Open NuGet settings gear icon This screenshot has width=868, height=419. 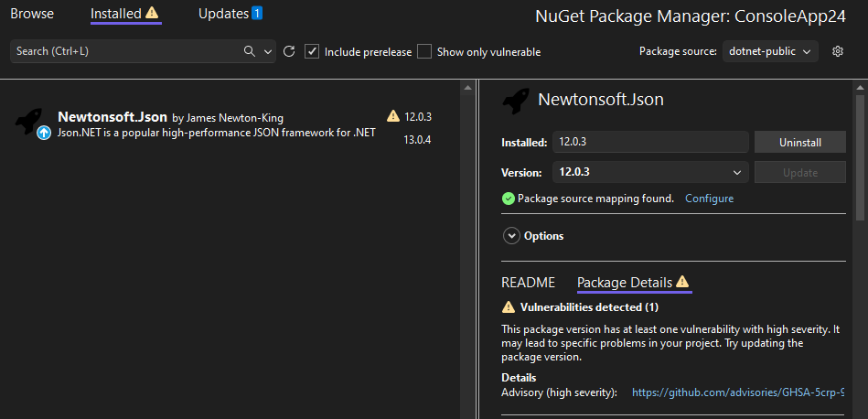[x=837, y=52]
